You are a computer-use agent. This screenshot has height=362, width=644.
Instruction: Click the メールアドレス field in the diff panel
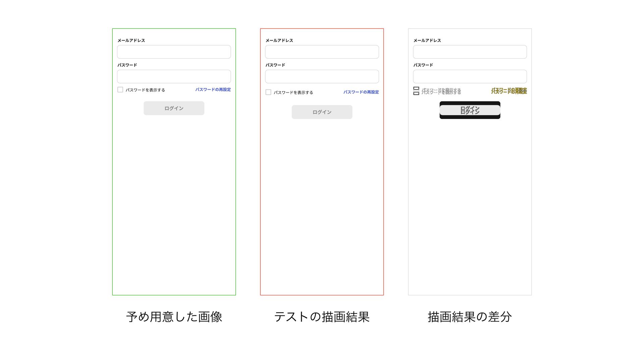click(470, 52)
